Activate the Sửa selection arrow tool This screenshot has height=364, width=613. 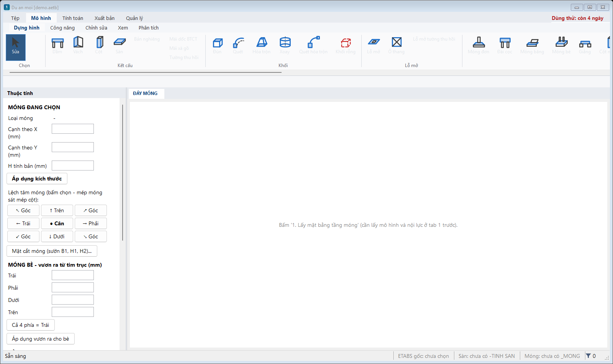coord(16,48)
